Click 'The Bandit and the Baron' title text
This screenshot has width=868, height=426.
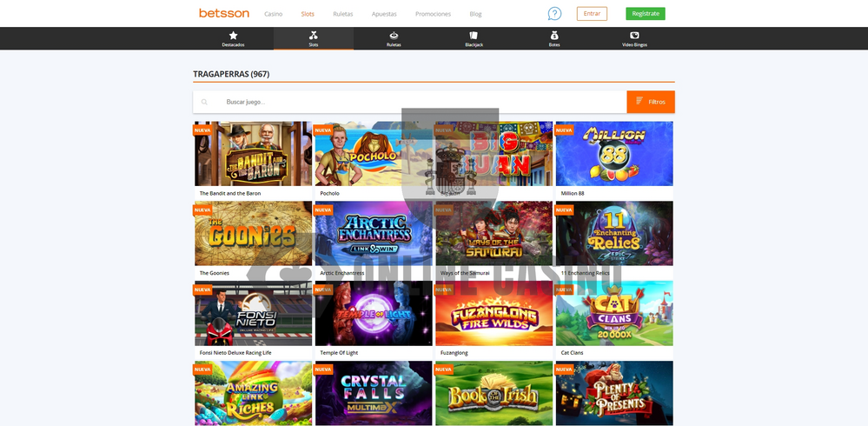click(229, 193)
